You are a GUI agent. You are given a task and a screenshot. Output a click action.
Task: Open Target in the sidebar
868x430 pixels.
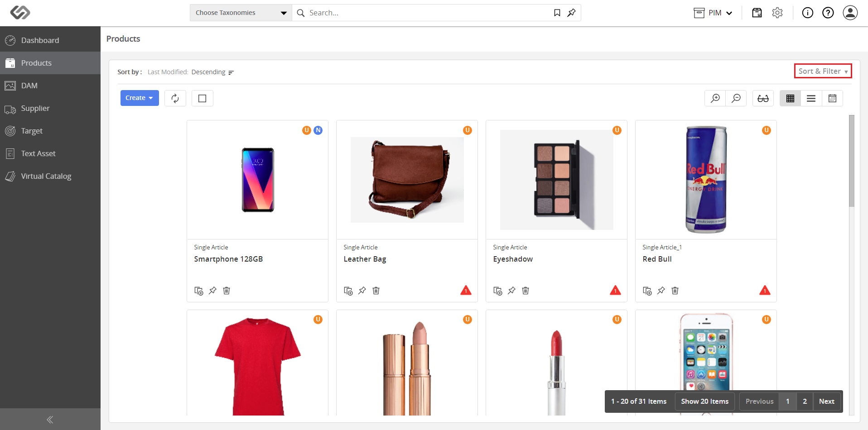click(x=50, y=131)
